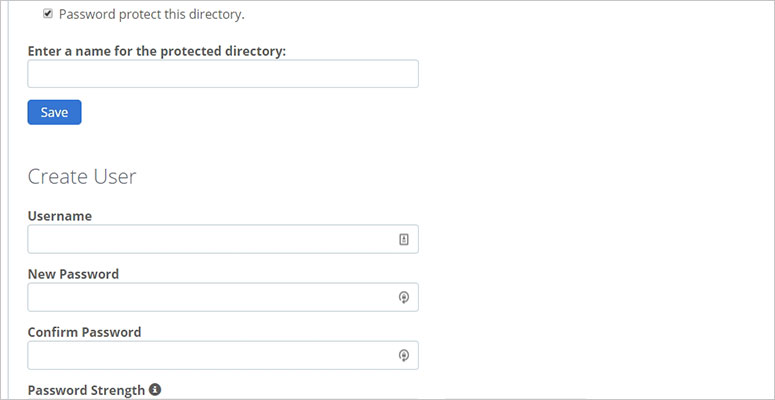Click the 'Enter a name for the protected directory:' label
This screenshot has width=775, height=400.
tap(157, 51)
